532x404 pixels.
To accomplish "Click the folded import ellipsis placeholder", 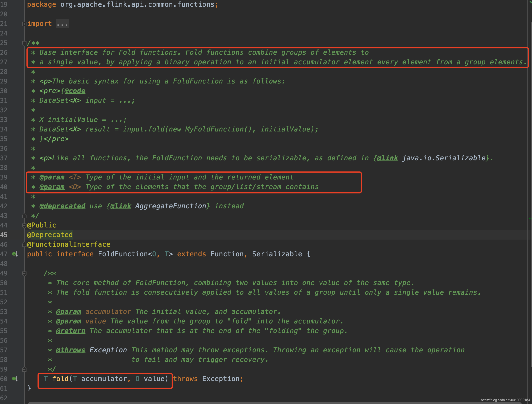I will pyautogui.click(x=62, y=24).
